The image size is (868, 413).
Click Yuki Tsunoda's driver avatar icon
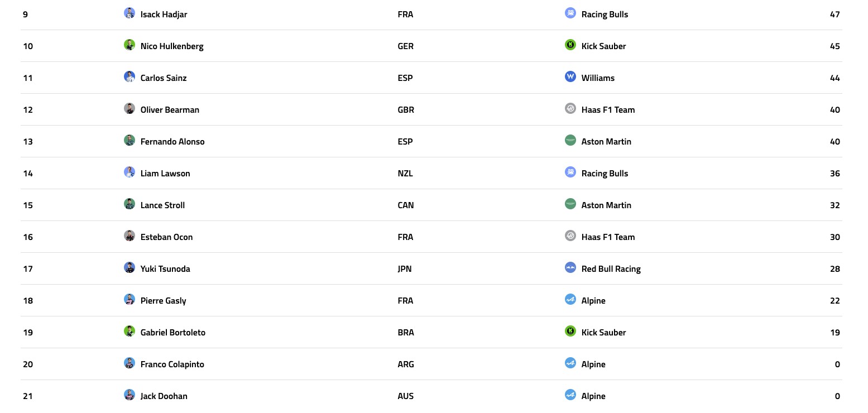coord(130,268)
